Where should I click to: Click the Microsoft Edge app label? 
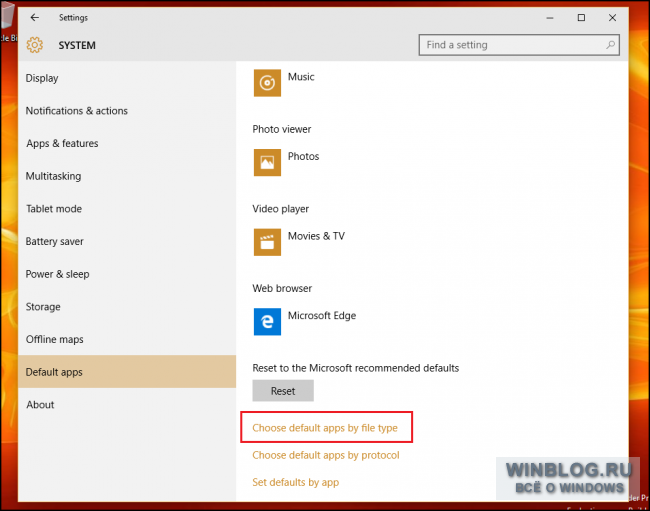click(322, 315)
